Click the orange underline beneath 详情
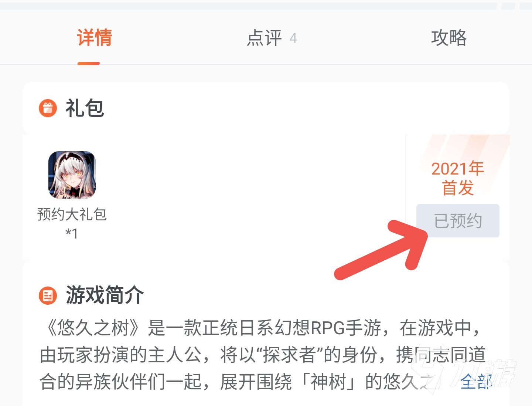 [x=89, y=63]
